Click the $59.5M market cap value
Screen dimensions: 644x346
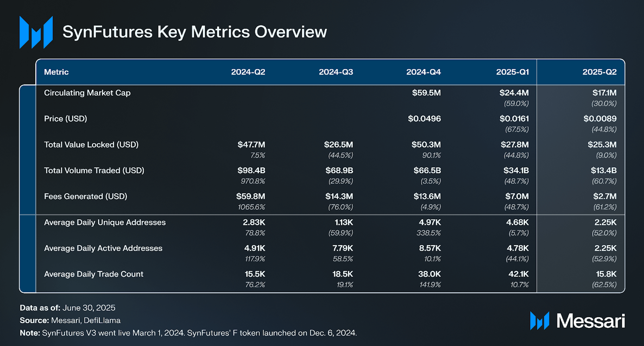click(x=426, y=93)
